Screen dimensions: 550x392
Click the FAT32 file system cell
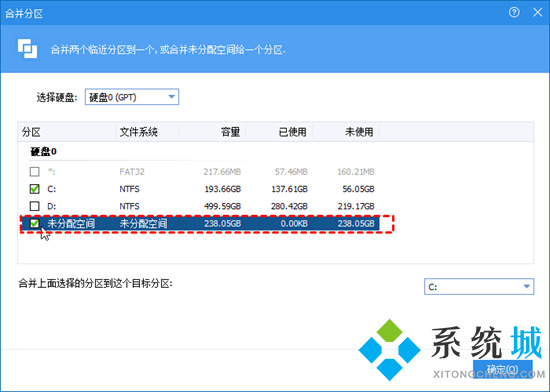point(132,172)
